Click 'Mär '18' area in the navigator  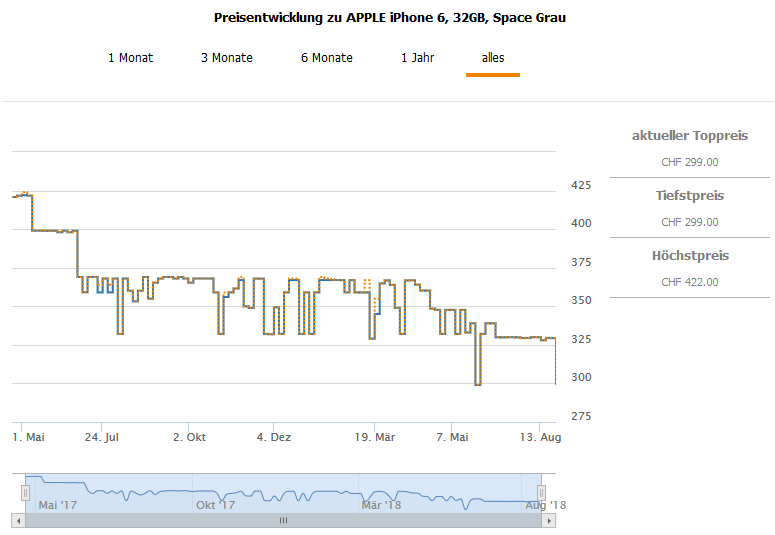(x=381, y=505)
